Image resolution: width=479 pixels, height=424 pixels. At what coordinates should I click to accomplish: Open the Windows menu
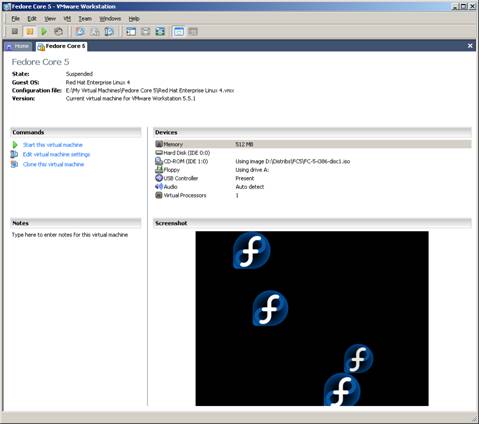click(x=110, y=19)
